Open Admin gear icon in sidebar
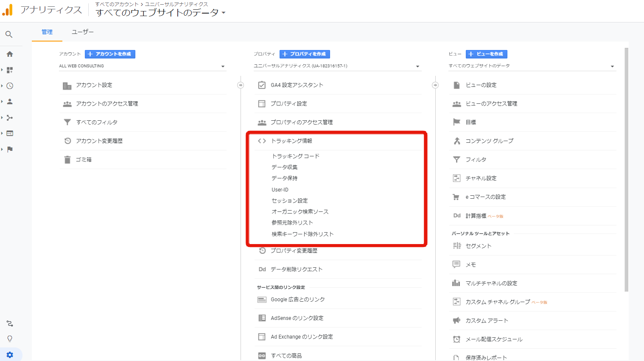644x361 pixels. pyautogui.click(x=10, y=355)
